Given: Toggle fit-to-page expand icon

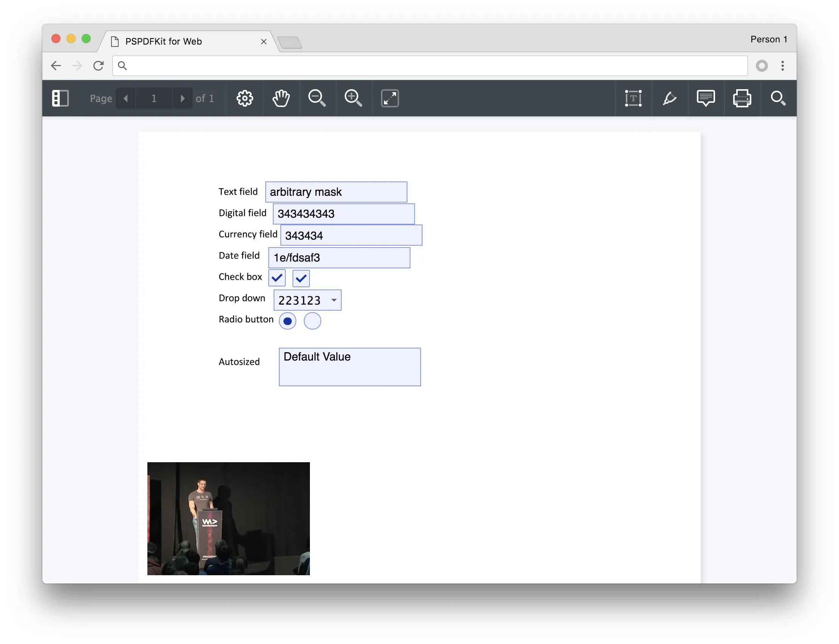Looking at the screenshot, I should 390,99.
